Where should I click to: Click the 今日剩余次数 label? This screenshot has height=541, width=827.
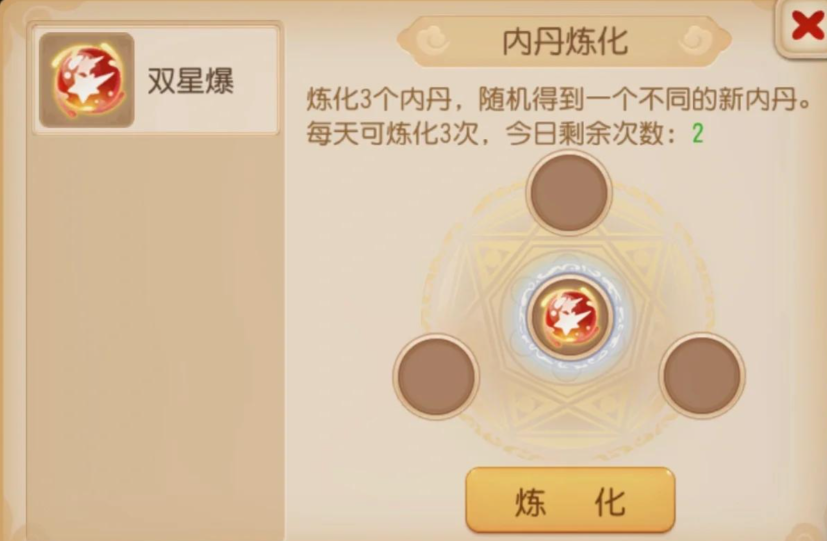pos(585,134)
